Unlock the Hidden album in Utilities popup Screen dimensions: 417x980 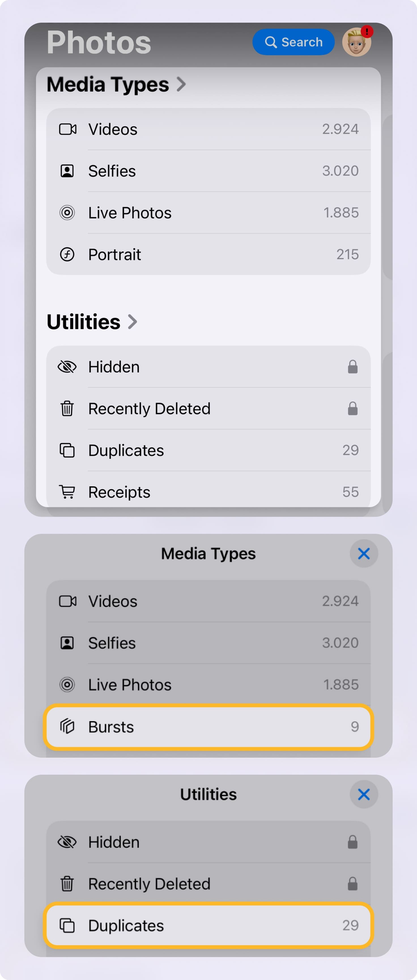tap(352, 842)
